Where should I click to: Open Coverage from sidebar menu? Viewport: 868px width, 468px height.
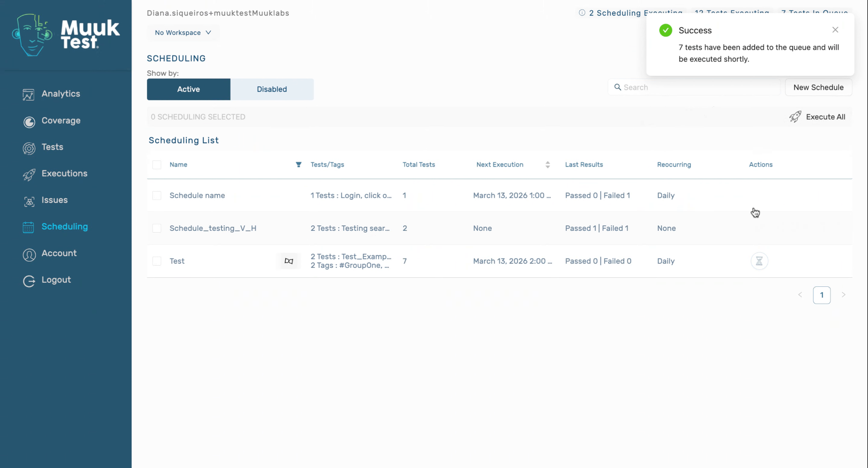tap(61, 121)
